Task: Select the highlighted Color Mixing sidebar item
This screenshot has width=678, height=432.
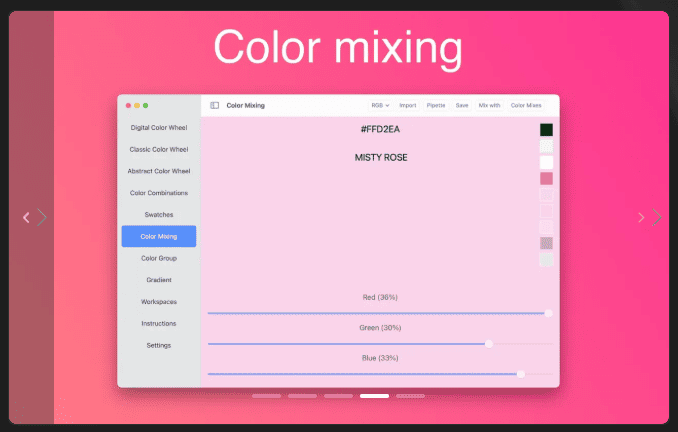Action: coord(159,236)
